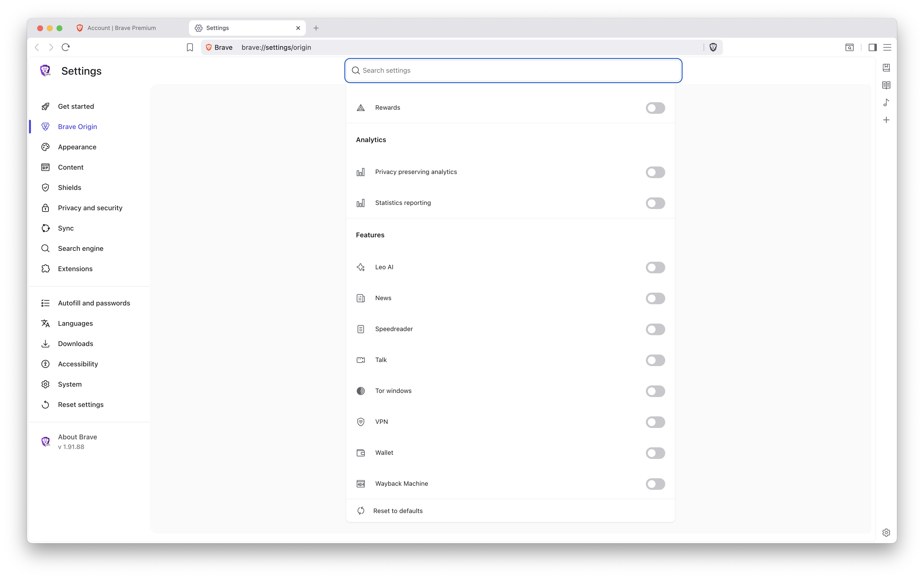Screen dimensions: 924x579
Task: Click the Search settings field
Action: click(x=513, y=71)
